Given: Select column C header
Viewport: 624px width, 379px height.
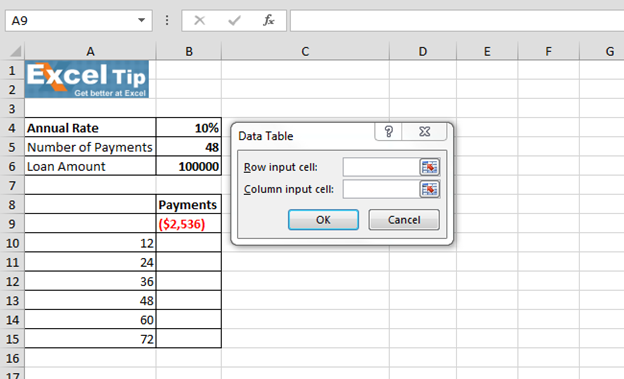Looking at the screenshot, I should coord(305,51).
